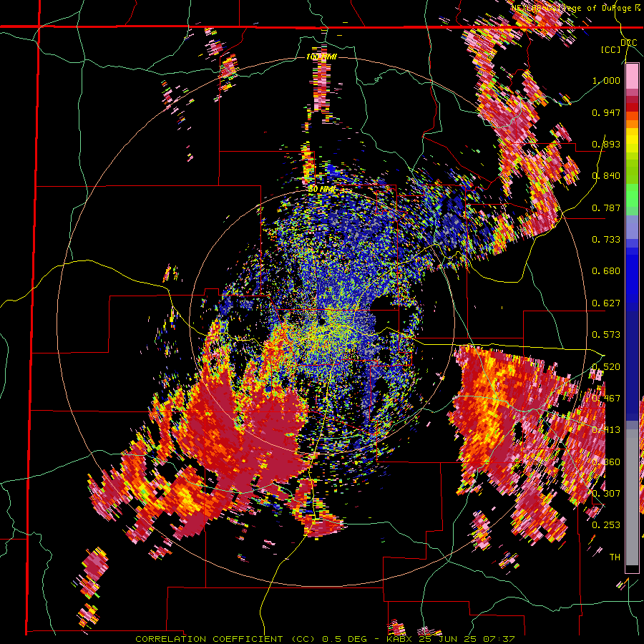Select the 0.573 legend value

606,335
